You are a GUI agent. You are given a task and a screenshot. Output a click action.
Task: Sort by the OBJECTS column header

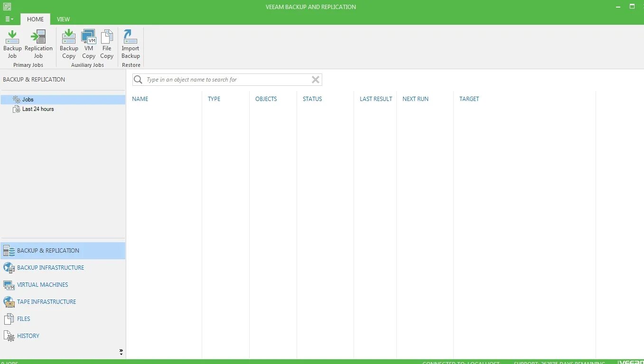pyautogui.click(x=266, y=99)
